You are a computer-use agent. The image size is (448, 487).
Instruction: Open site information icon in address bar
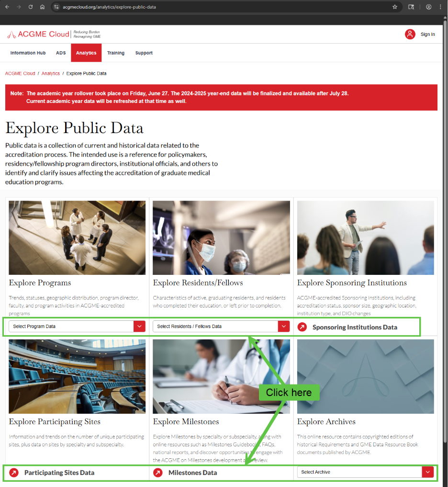(x=56, y=7)
